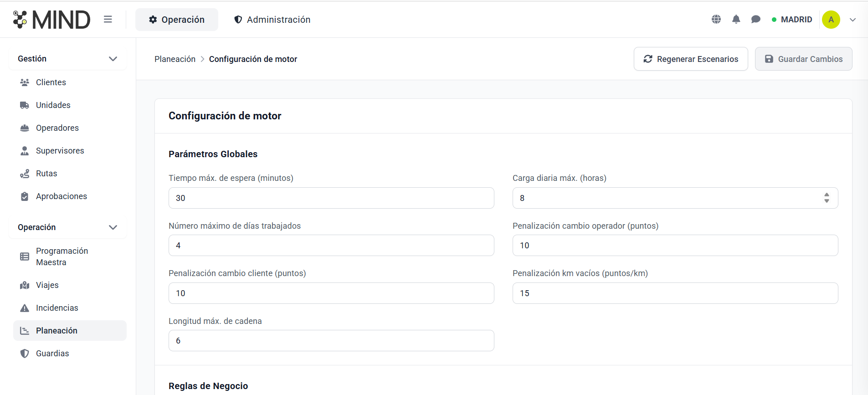Expand the user account dropdown chevron
This screenshot has width=868, height=395.
(x=853, y=20)
